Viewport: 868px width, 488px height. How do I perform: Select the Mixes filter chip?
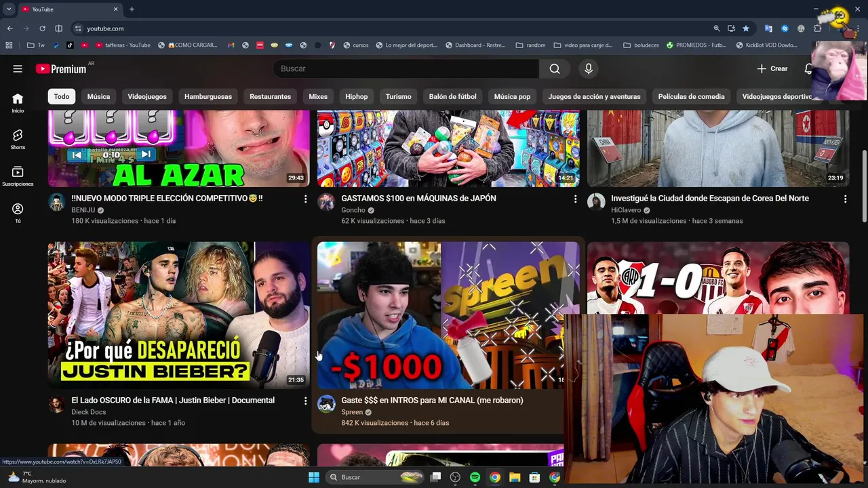(318, 96)
